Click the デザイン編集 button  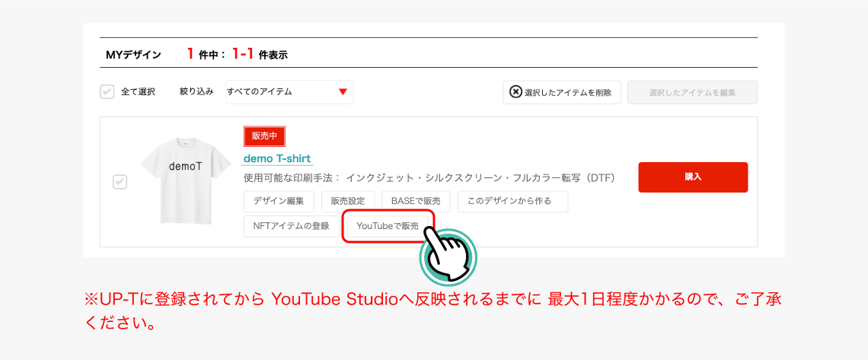click(279, 202)
